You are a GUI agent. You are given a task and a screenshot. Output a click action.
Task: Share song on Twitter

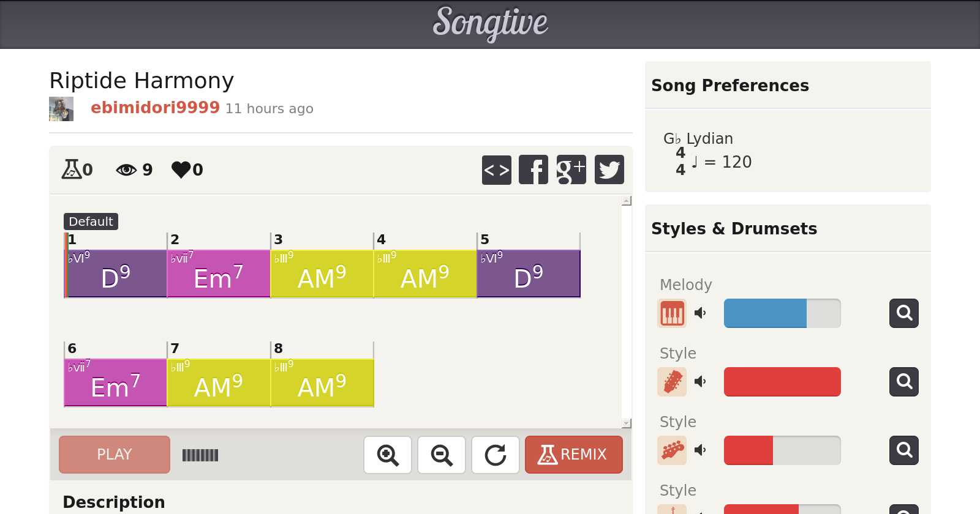(609, 169)
